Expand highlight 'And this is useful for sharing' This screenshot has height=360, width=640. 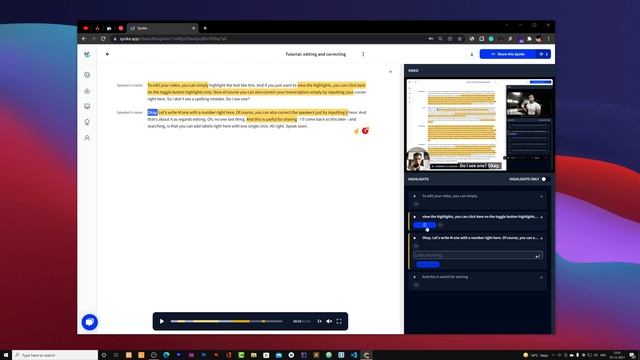click(542, 277)
